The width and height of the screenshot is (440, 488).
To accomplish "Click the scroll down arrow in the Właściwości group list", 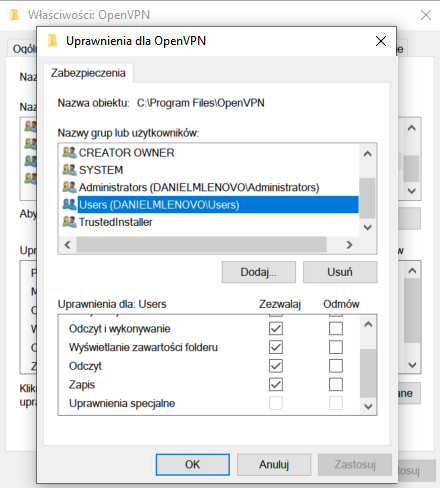I will tap(412, 191).
